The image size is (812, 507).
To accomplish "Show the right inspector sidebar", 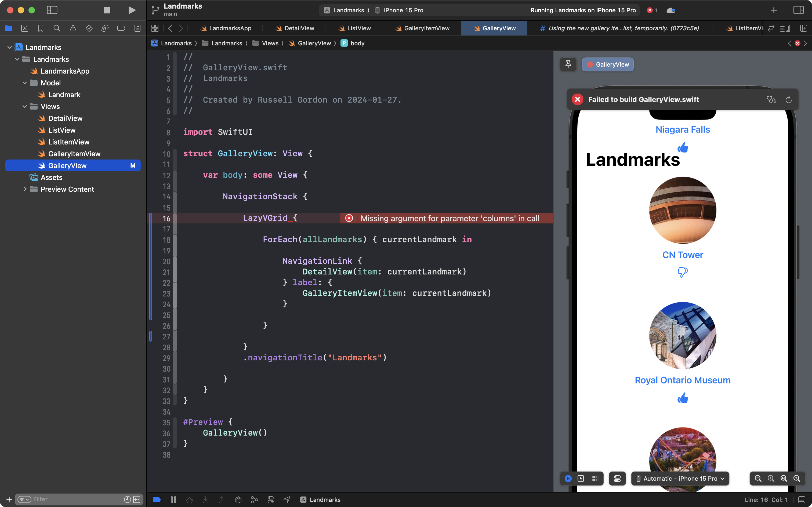I will click(799, 10).
